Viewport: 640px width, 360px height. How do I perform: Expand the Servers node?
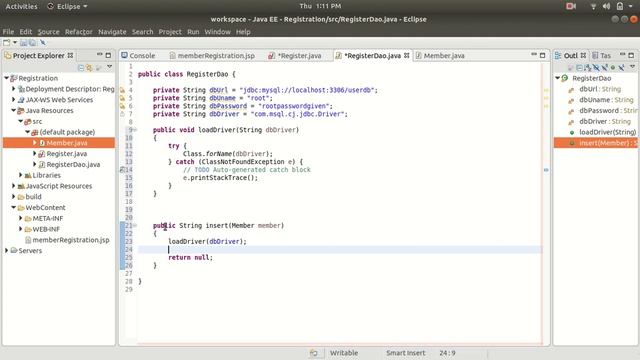[x=6, y=250]
